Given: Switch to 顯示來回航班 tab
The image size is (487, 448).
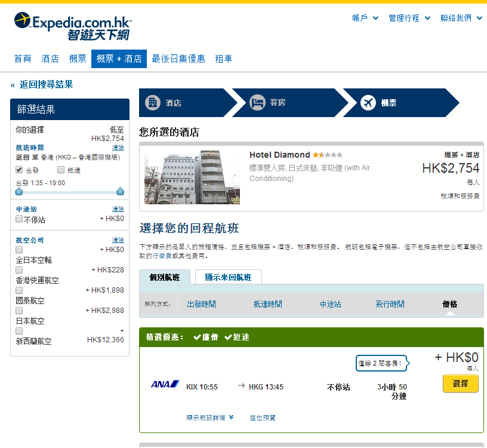Looking at the screenshot, I should 228,277.
